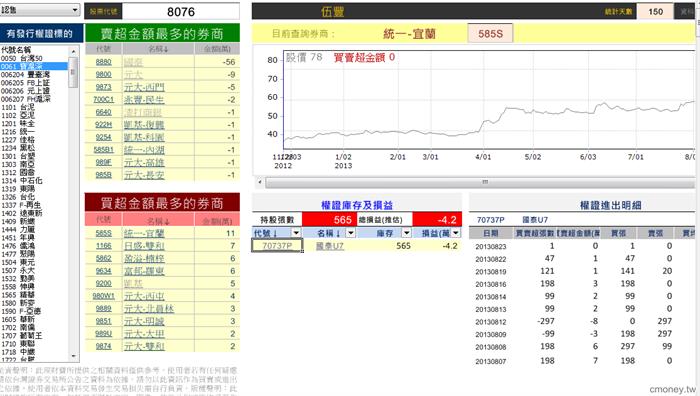Screen dimensions: 700x396
Task: Click the 統計天數 field showing 150
Action: coord(655,12)
